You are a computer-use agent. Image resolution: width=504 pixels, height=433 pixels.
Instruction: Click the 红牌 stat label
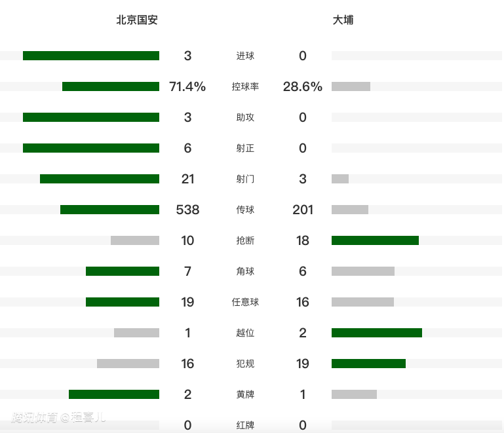click(245, 426)
